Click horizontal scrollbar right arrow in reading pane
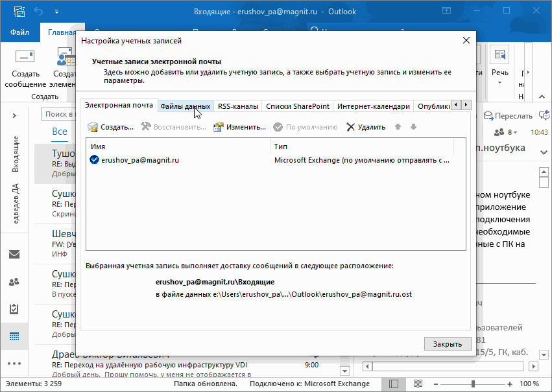Image resolution: width=552 pixels, height=392 pixels. pyautogui.click(x=533, y=366)
